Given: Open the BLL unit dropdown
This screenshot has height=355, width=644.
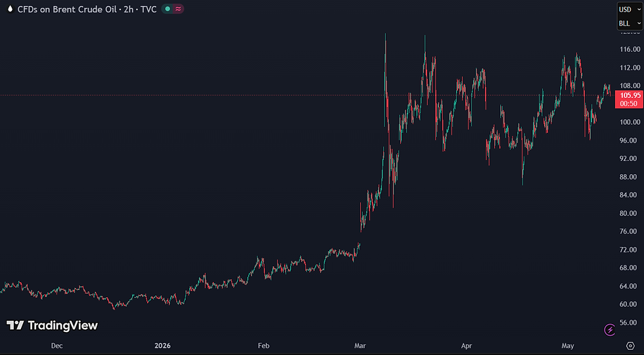Looking at the screenshot, I should tap(630, 24).
